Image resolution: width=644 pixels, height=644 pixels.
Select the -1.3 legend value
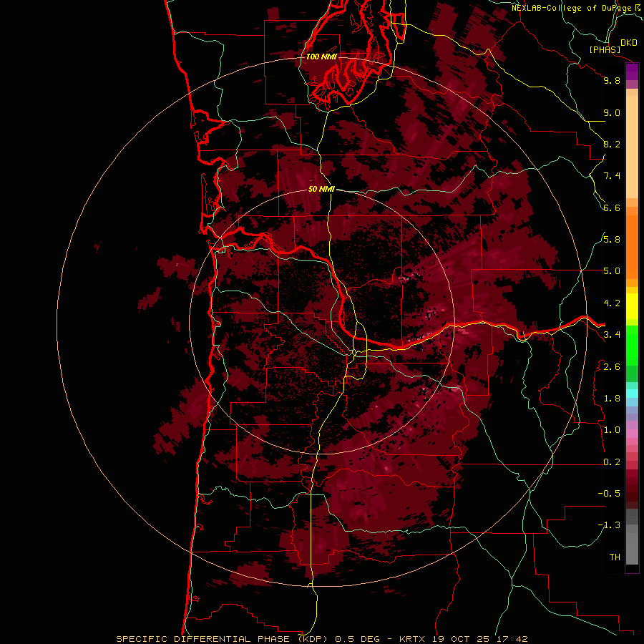609,525
